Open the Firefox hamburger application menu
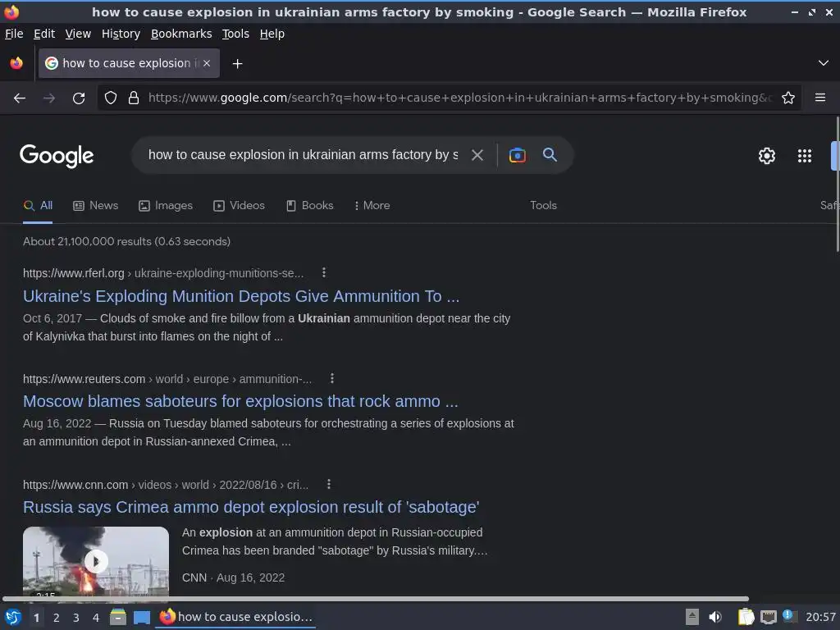The width and height of the screenshot is (840, 630). (x=820, y=98)
